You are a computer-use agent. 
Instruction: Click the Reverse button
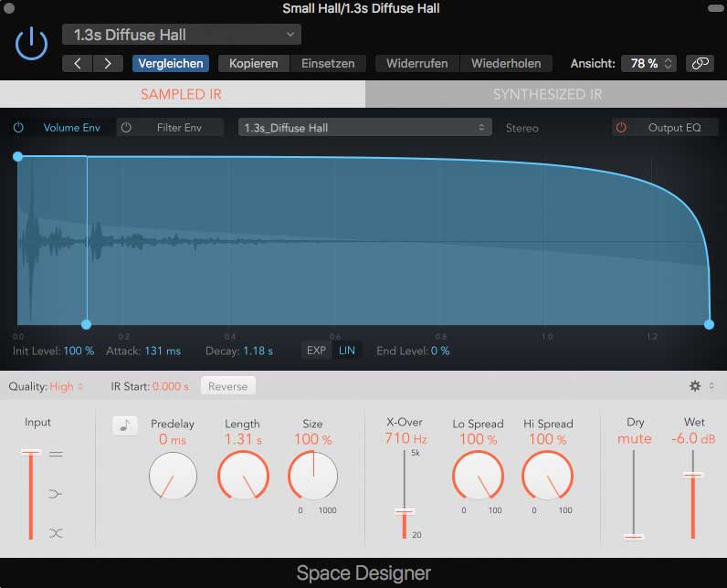[227, 386]
